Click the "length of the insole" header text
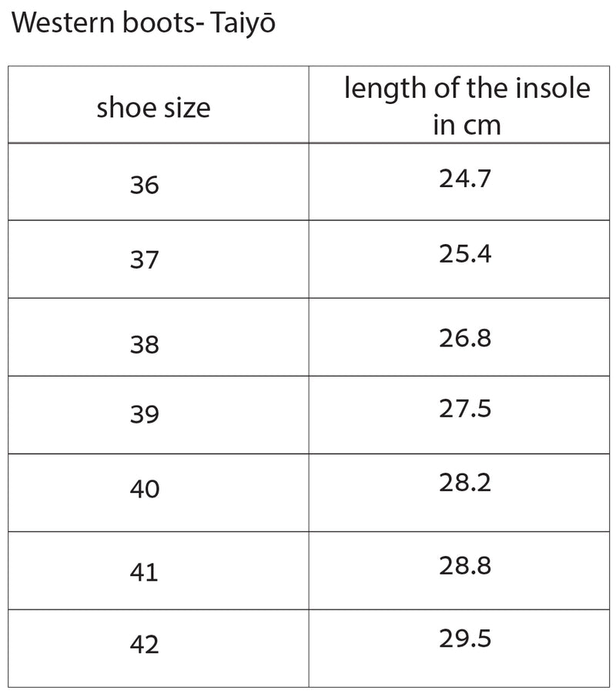 pos(467,89)
